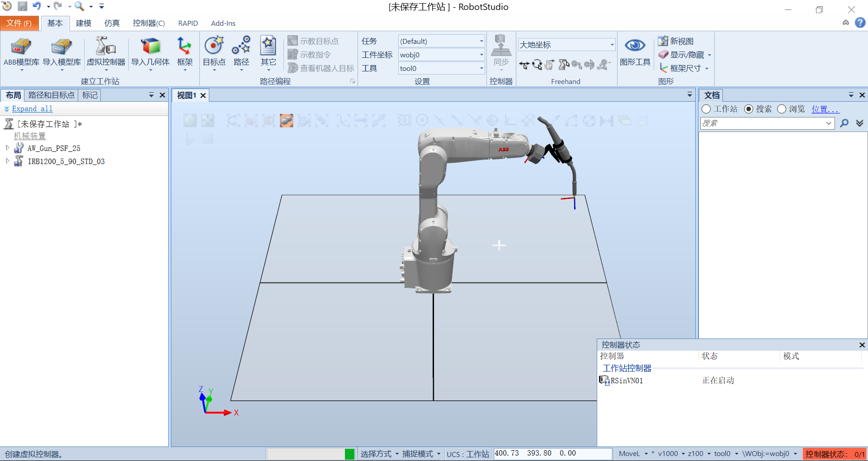Click the 框架 frame icon
The height and width of the screenshot is (461, 868).
pyautogui.click(x=184, y=47)
